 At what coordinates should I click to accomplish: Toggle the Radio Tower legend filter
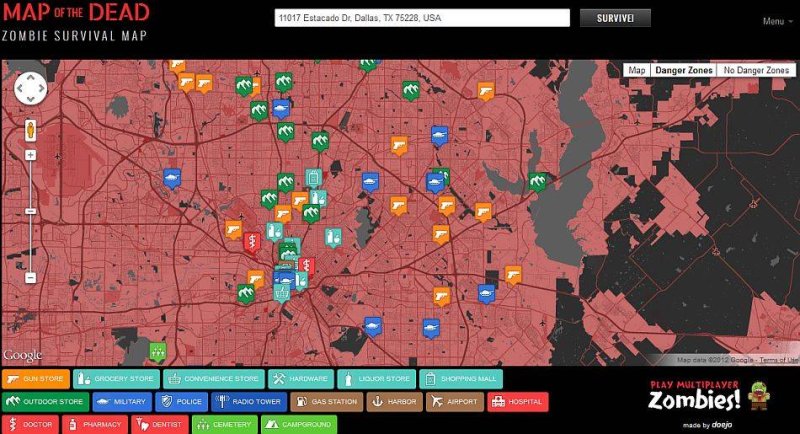coord(248,402)
